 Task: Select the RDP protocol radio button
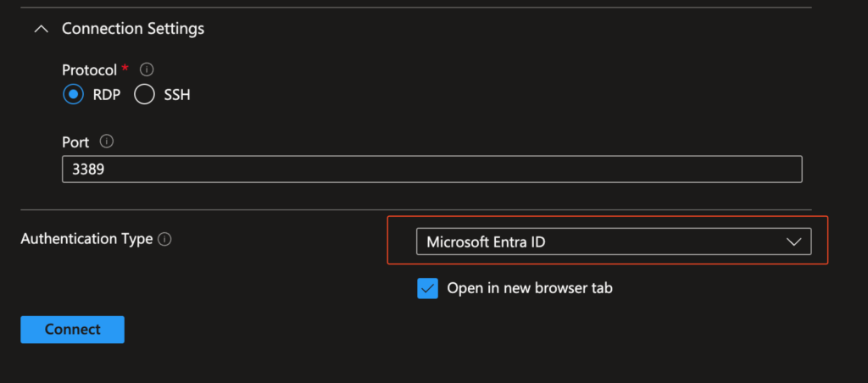tap(73, 95)
